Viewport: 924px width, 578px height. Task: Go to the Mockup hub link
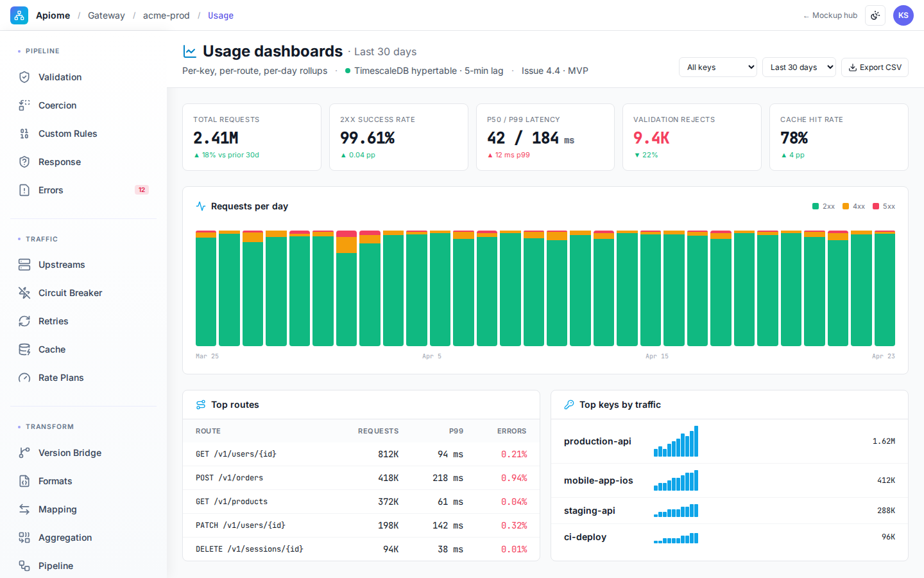click(830, 15)
